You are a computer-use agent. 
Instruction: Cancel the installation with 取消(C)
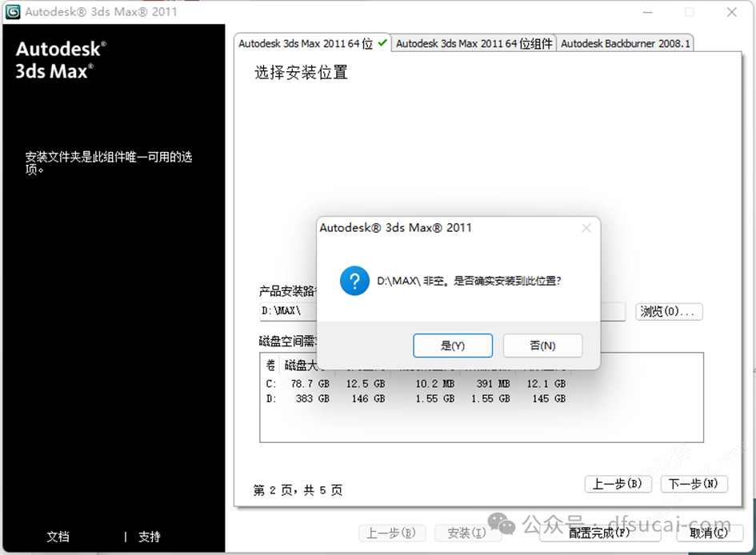[708, 533]
